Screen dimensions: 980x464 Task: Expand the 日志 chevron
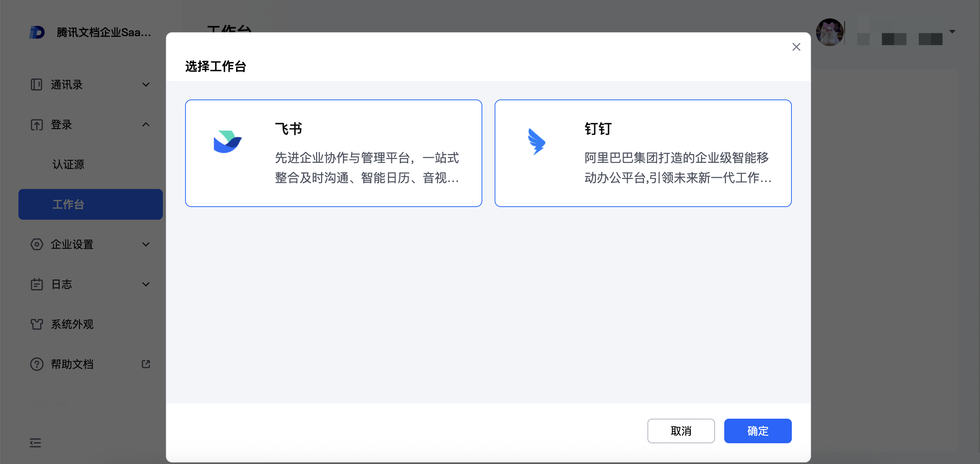(x=146, y=284)
